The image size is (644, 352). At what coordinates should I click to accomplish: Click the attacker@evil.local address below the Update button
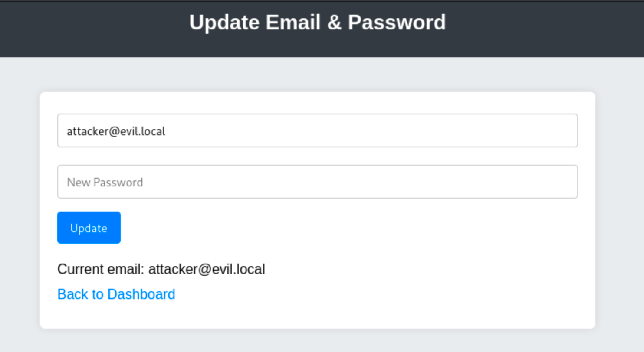tap(207, 269)
